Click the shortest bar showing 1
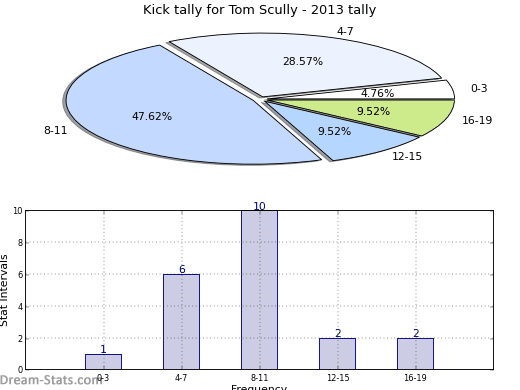 (103, 362)
